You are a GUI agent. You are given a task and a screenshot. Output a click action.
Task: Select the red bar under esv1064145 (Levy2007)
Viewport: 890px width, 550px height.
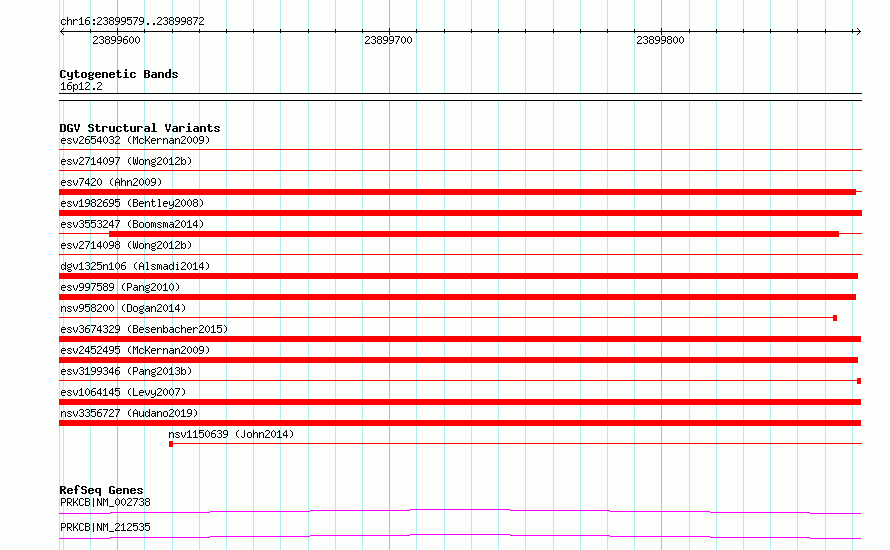coord(460,402)
